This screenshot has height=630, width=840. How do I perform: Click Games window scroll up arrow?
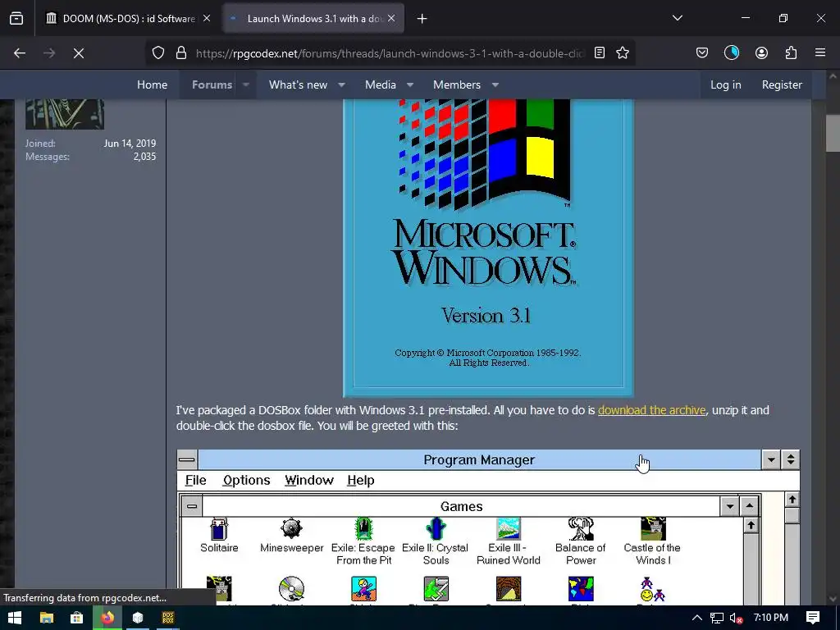point(751,526)
